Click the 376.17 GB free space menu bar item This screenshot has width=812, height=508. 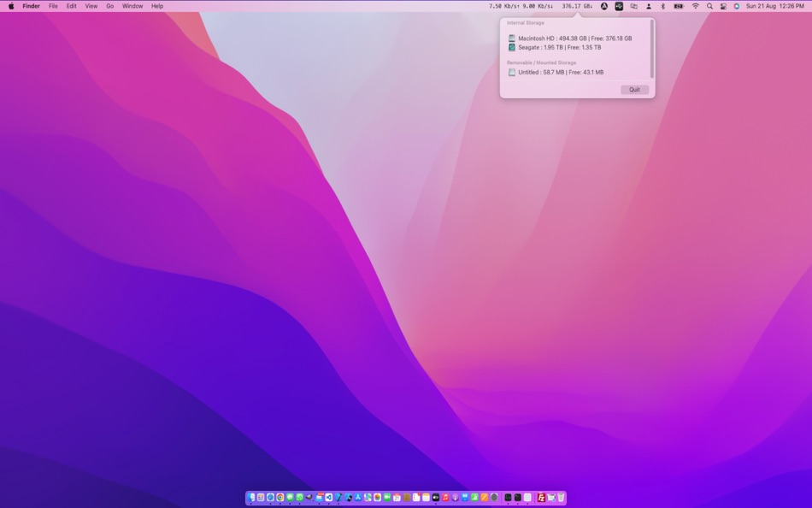(577, 6)
